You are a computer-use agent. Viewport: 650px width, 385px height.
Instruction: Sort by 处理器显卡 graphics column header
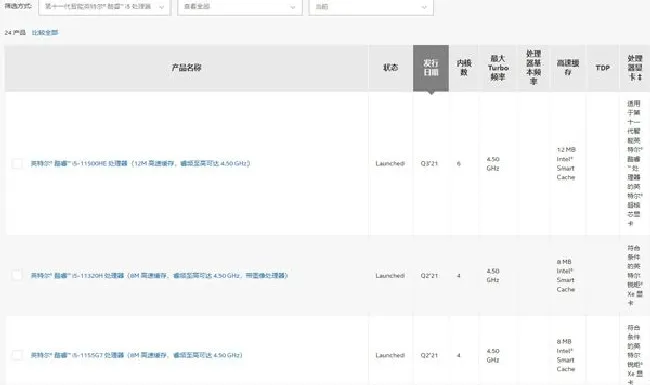click(635, 68)
